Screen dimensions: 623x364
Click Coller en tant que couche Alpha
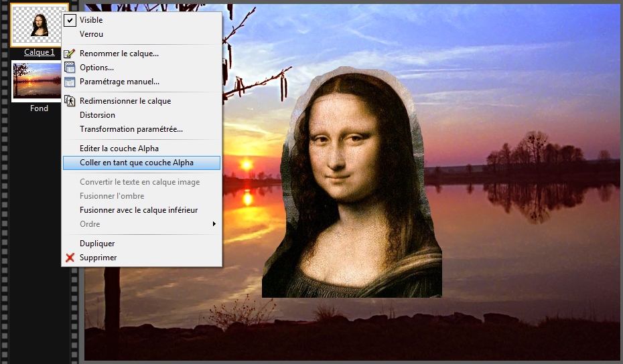141,163
